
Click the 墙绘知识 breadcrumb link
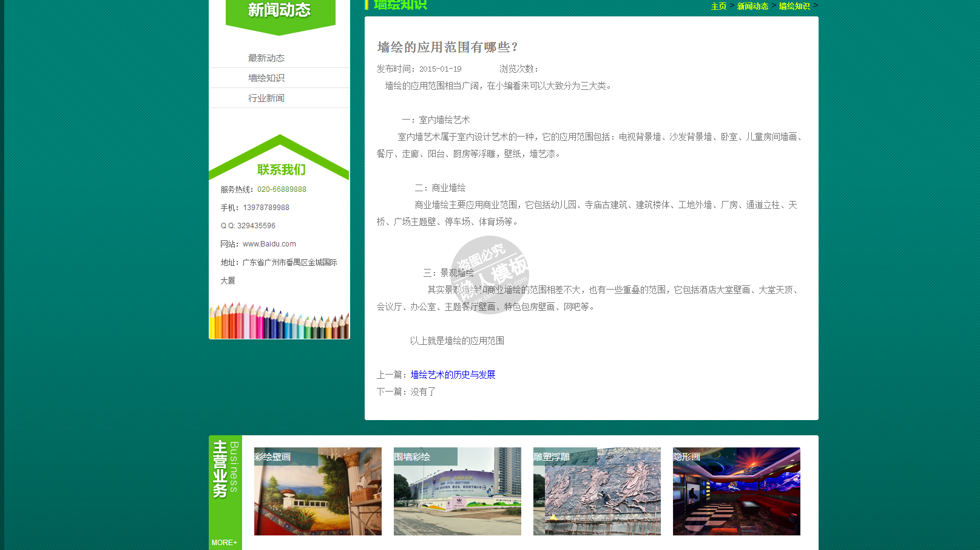(x=794, y=6)
